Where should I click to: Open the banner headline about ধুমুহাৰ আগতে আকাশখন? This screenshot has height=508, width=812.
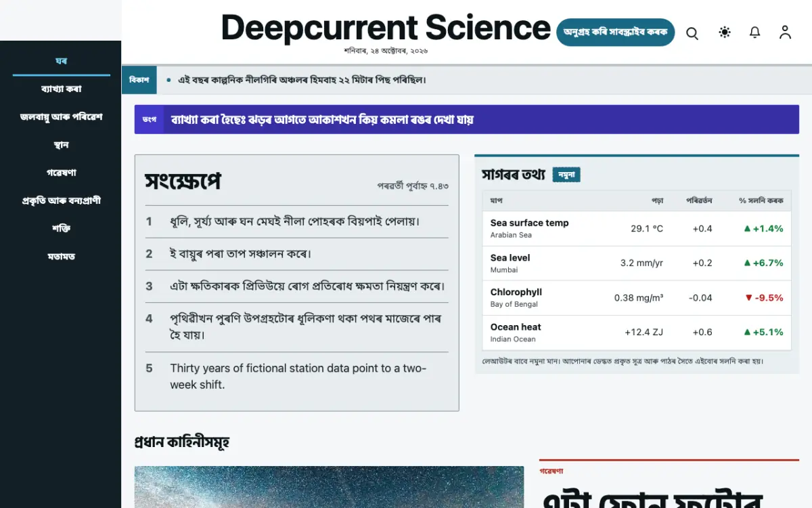[x=322, y=119]
